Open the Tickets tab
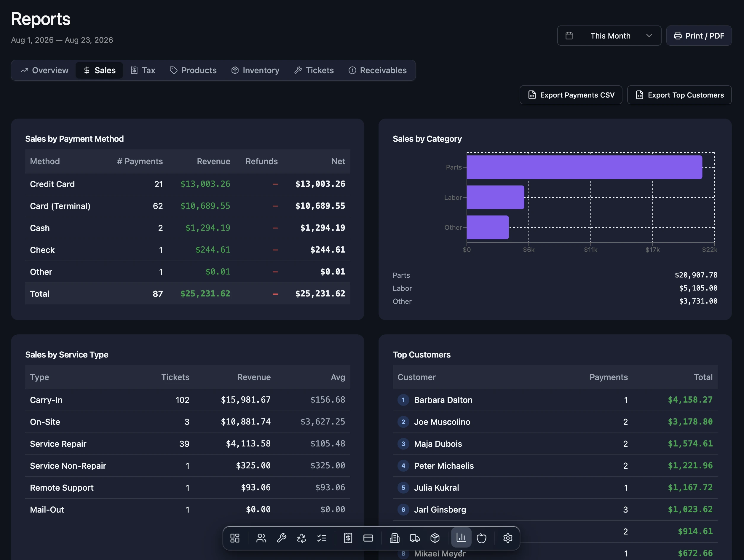 pos(314,70)
